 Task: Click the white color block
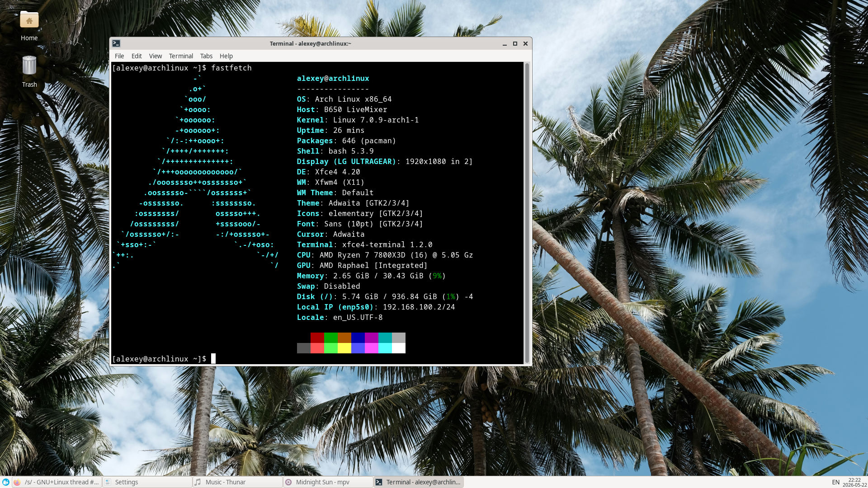pos(399,348)
